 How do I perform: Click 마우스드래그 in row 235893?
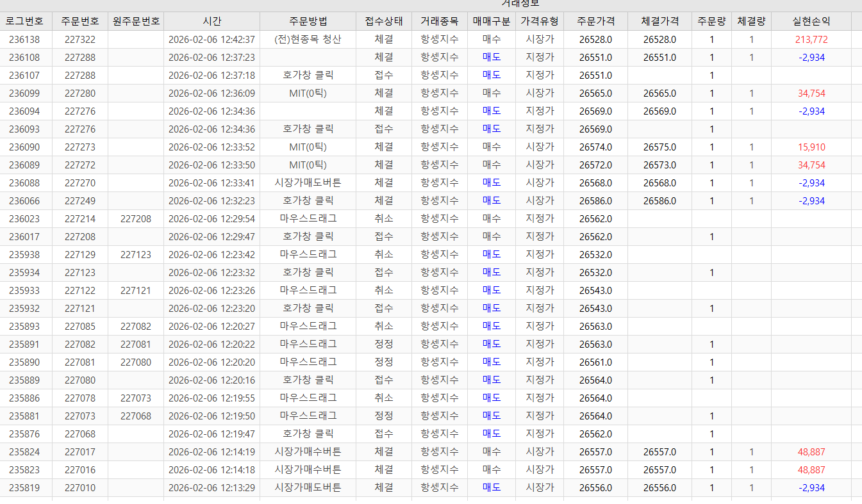pos(308,326)
